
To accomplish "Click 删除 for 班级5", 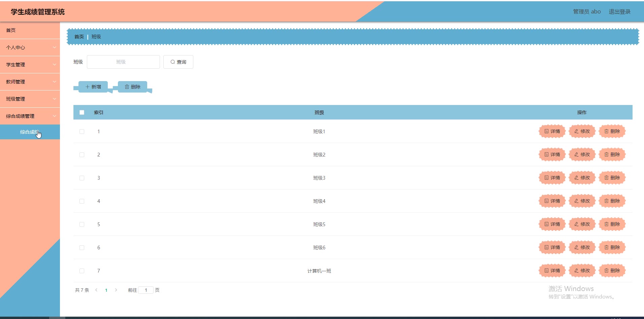I will pos(612,224).
